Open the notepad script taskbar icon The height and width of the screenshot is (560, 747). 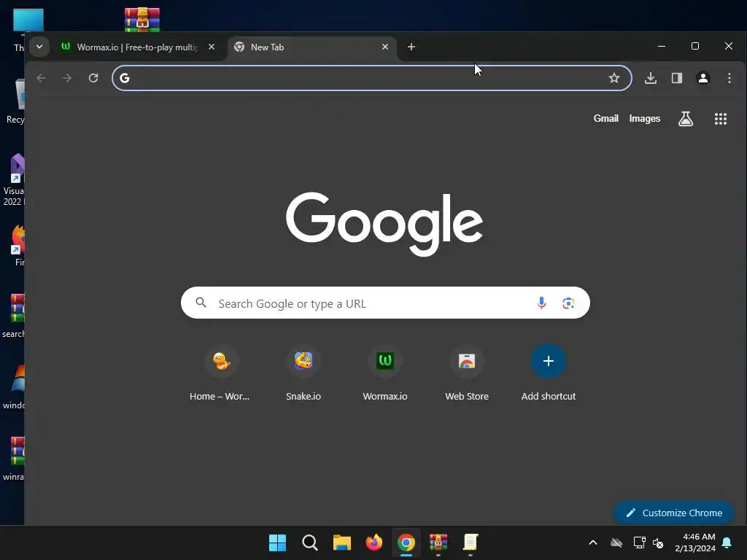pyautogui.click(x=471, y=542)
